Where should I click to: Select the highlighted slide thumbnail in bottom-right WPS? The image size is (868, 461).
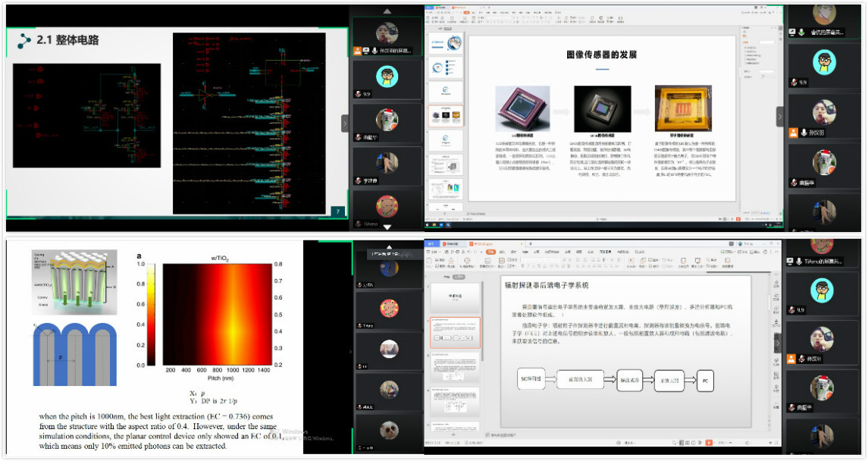pyautogui.click(x=454, y=331)
